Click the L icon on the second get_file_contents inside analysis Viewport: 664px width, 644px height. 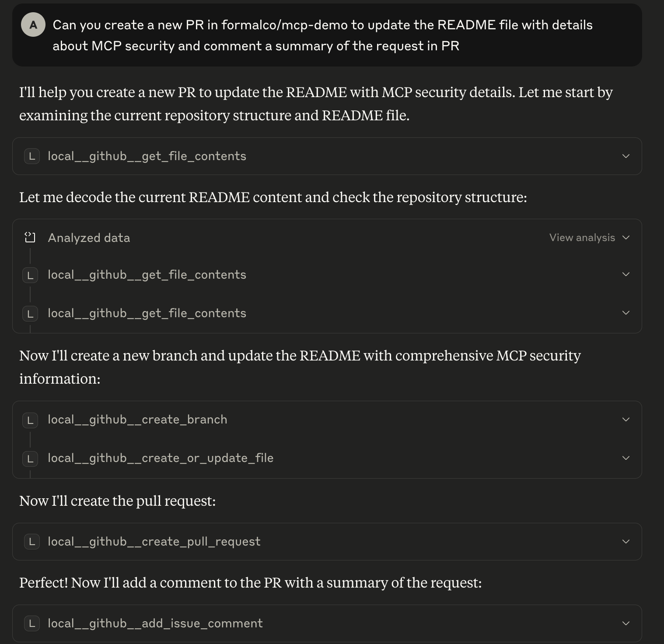click(x=30, y=274)
